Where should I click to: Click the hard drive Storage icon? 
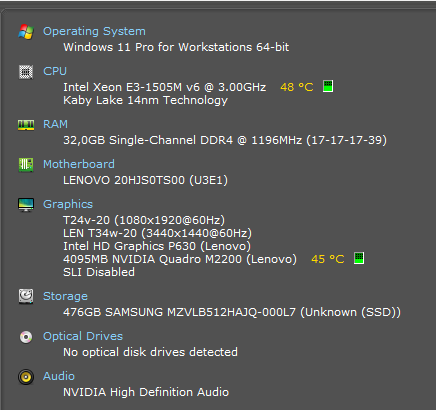click(26, 296)
